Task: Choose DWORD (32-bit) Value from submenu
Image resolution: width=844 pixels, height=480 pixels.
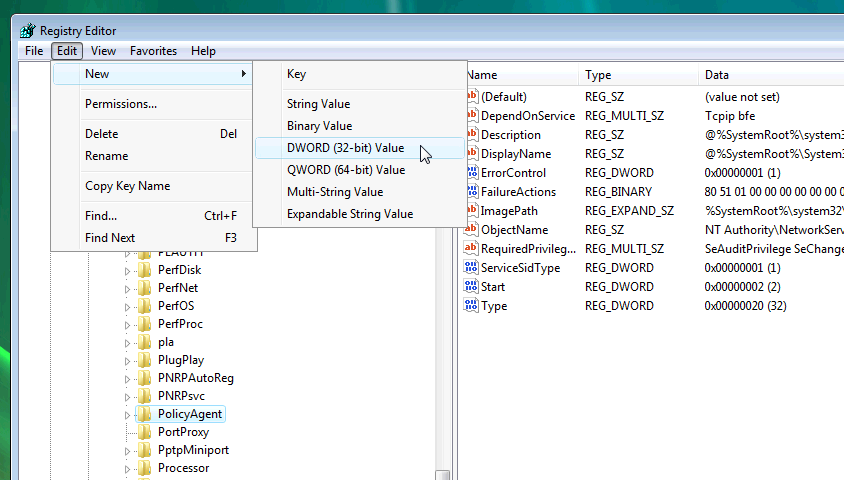Action: pyautogui.click(x=345, y=148)
